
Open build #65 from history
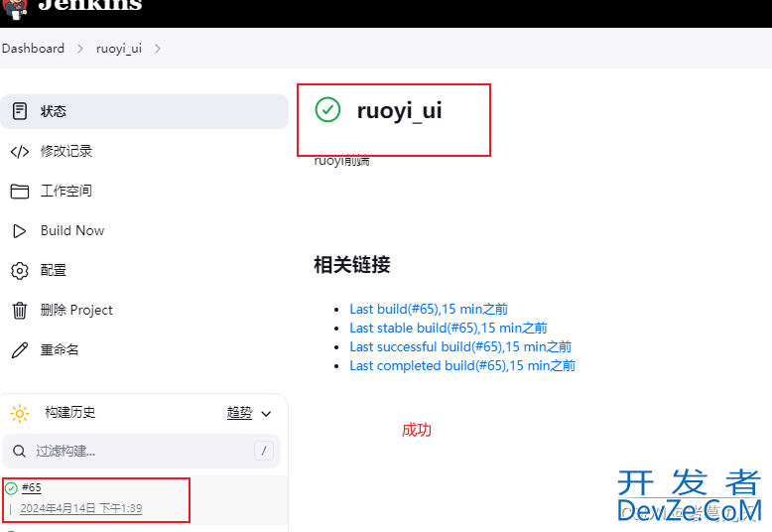pos(32,487)
